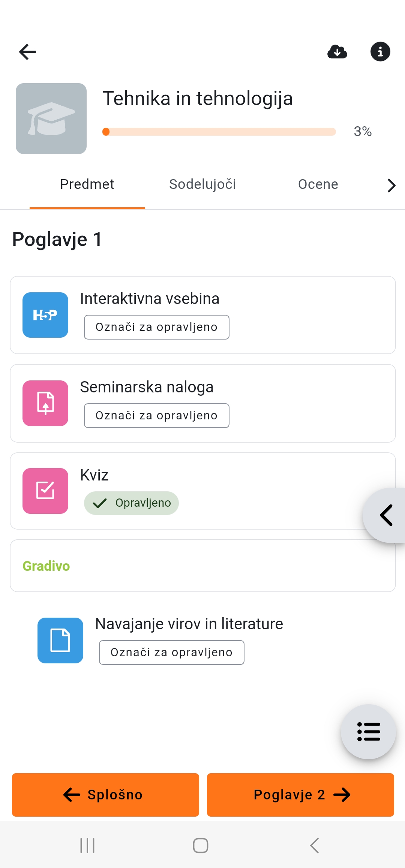This screenshot has height=868, width=405.
Task: Tap the back arrow at top left
Action: click(27, 52)
